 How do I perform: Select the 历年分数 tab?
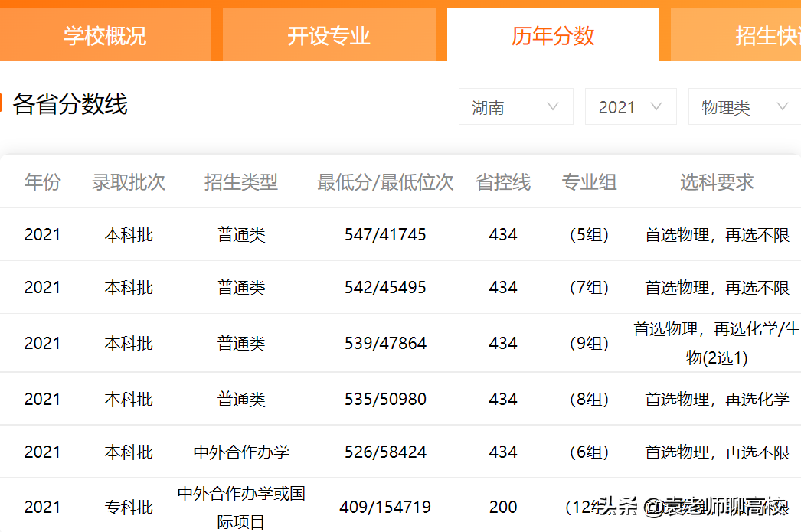tap(553, 35)
